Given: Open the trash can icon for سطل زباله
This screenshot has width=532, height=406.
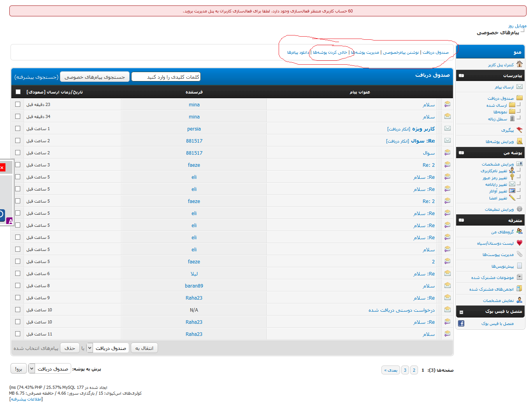Looking at the screenshot, I should 512,118.
